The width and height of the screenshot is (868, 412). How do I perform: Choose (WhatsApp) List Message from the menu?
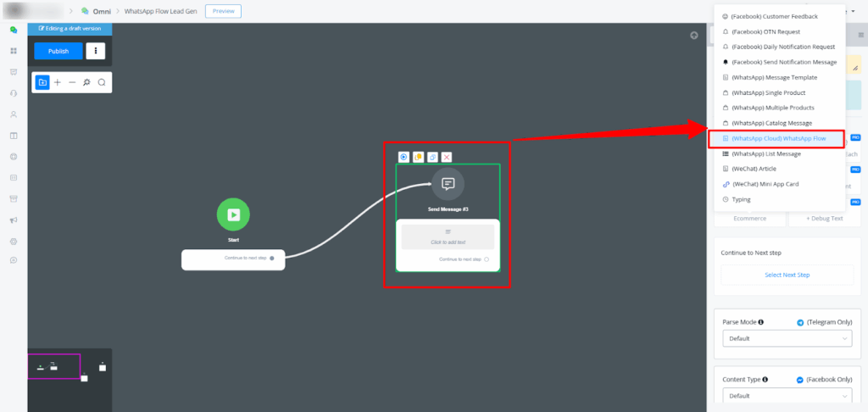click(765, 153)
